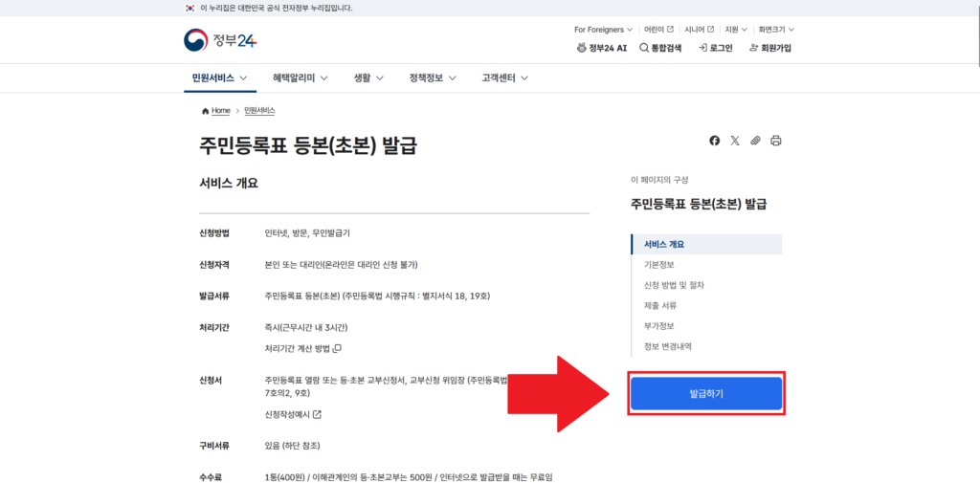Open 통합검색 search
Image resolution: width=980 pixels, height=483 pixels.
click(660, 48)
